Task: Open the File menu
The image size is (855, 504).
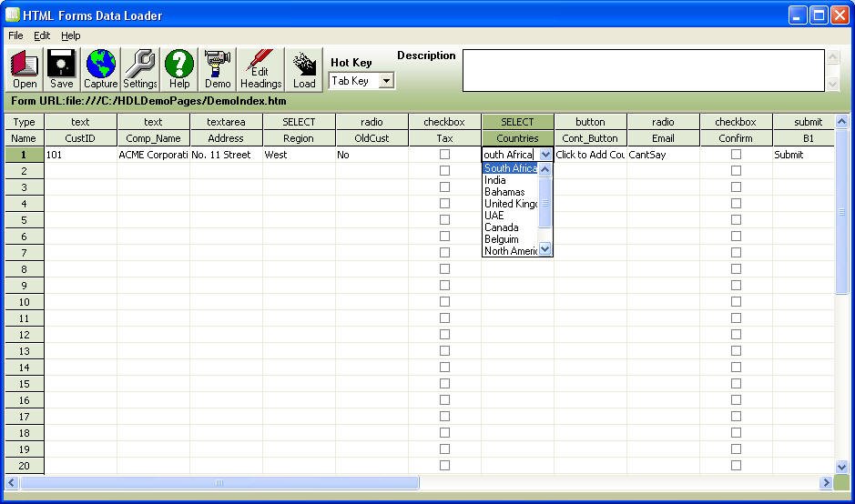Action: pyautogui.click(x=15, y=35)
